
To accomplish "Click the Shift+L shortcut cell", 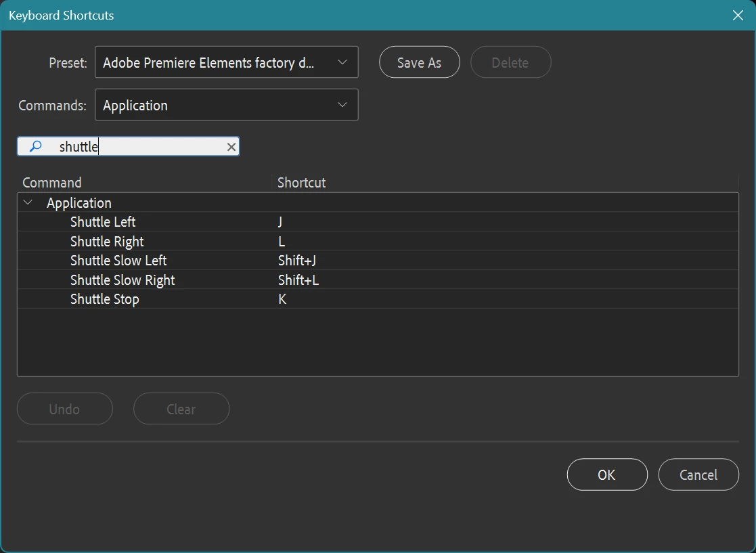I will coord(298,280).
